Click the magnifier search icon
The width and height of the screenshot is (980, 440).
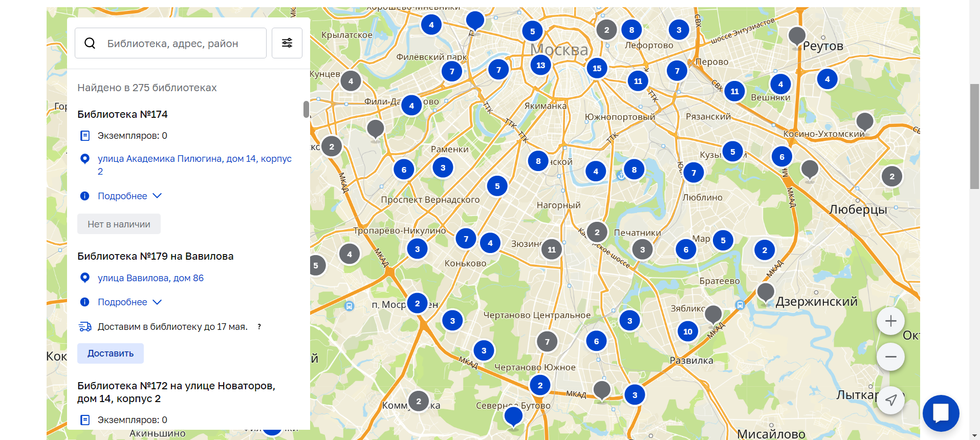click(90, 43)
